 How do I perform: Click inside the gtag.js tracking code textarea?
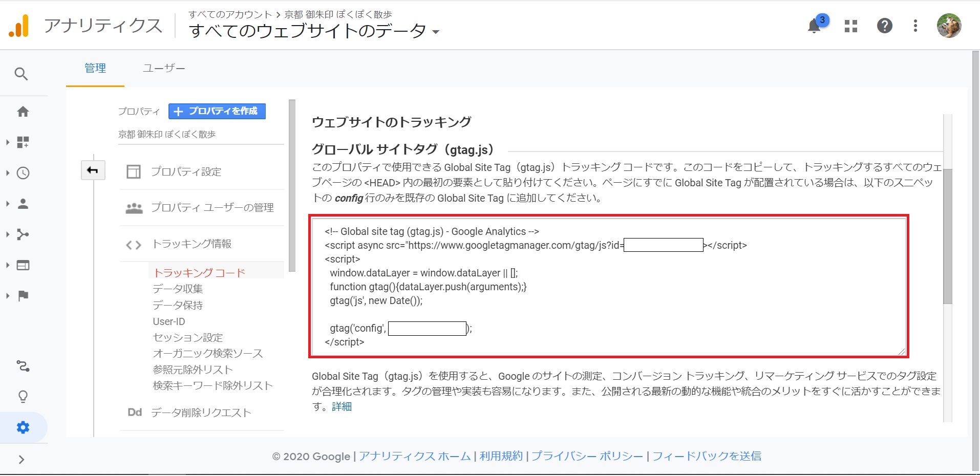[608, 287]
